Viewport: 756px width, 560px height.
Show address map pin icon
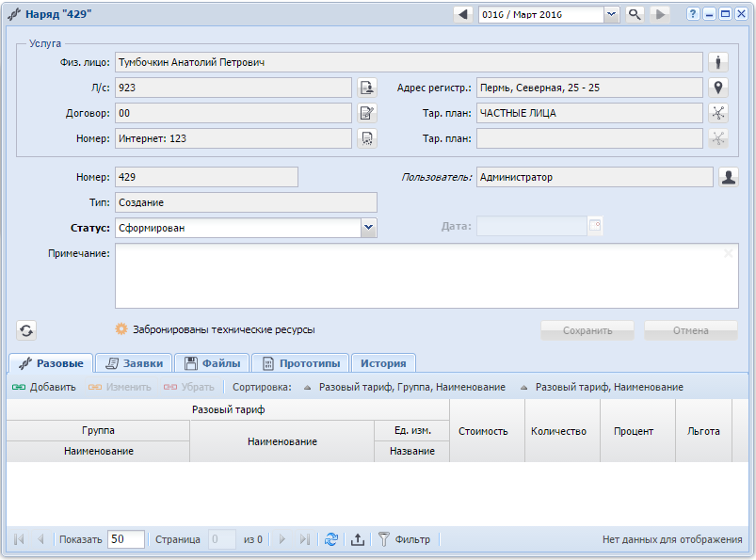coord(718,88)
